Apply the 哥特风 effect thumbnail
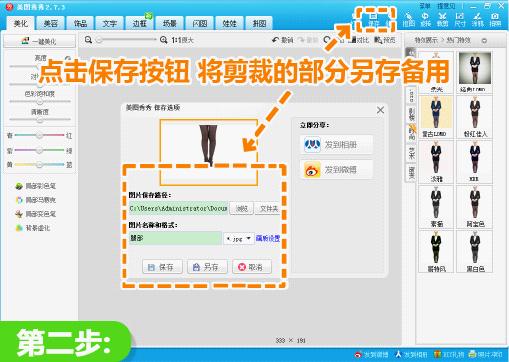The width and height of the screenshot is (509, 362). click(436, 251)
